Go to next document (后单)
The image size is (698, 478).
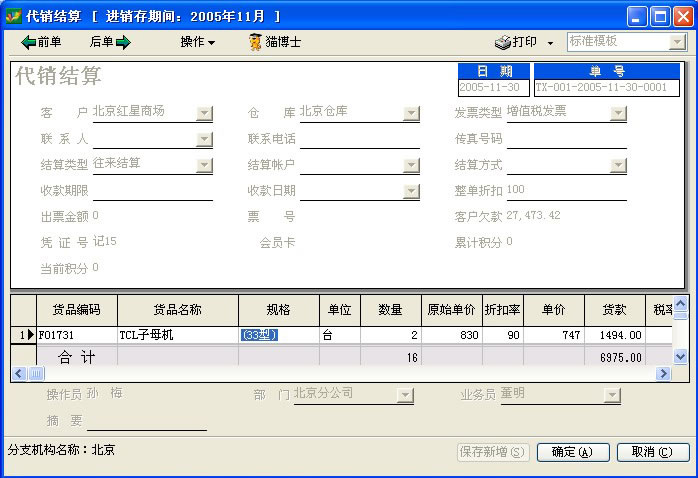[110, 42]
